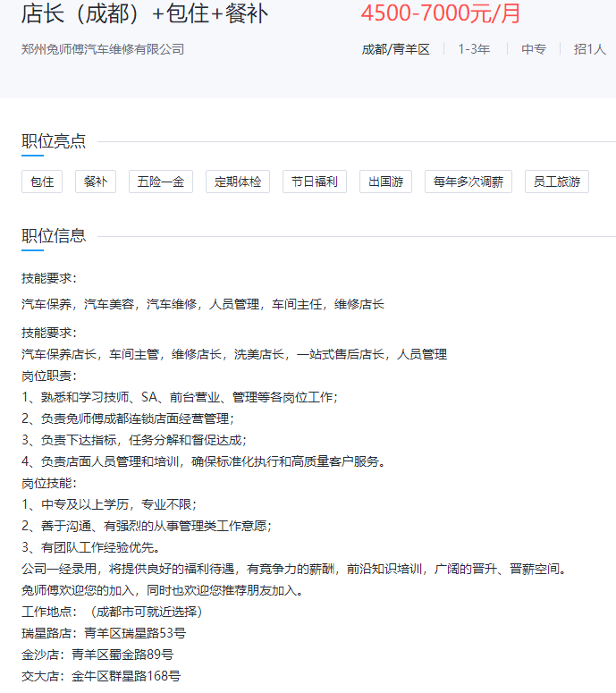Click the 节日福利 benefit tag
Screen dimensions: 616x693
[x=315, y=182]
